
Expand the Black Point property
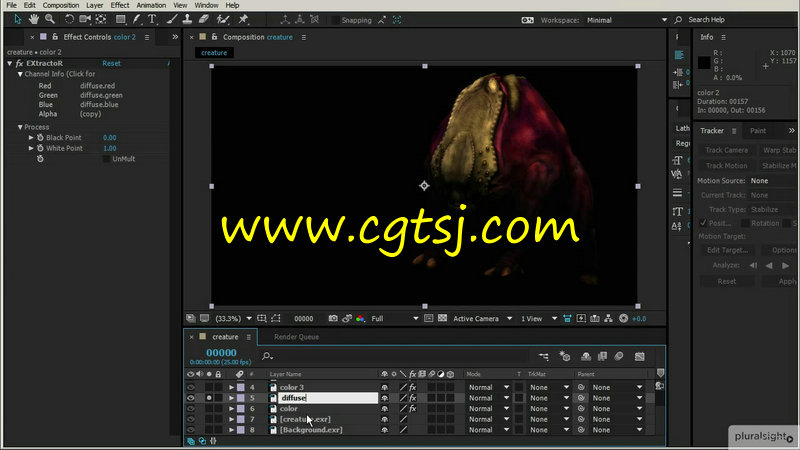[31, 138]
